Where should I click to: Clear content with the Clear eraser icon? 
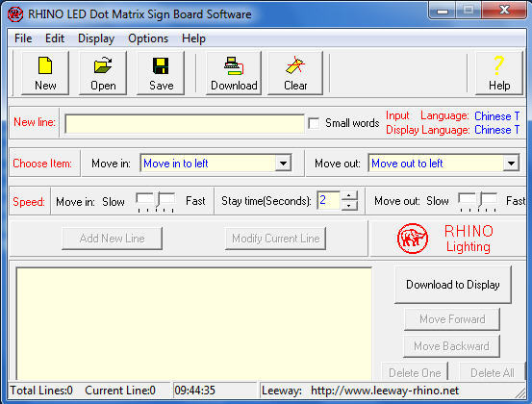295,65
